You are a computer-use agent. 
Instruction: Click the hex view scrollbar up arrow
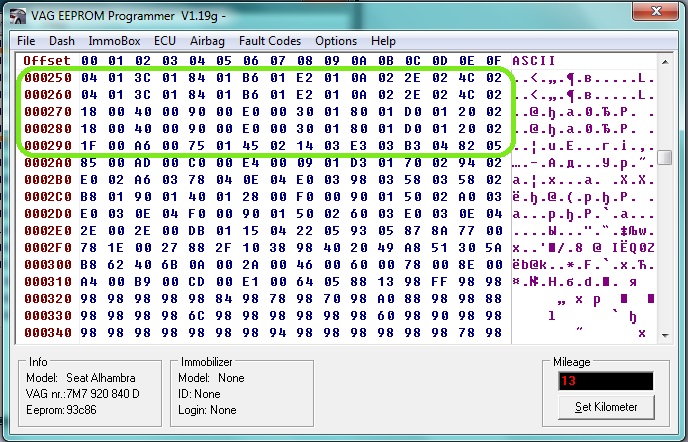pos(665,62)
